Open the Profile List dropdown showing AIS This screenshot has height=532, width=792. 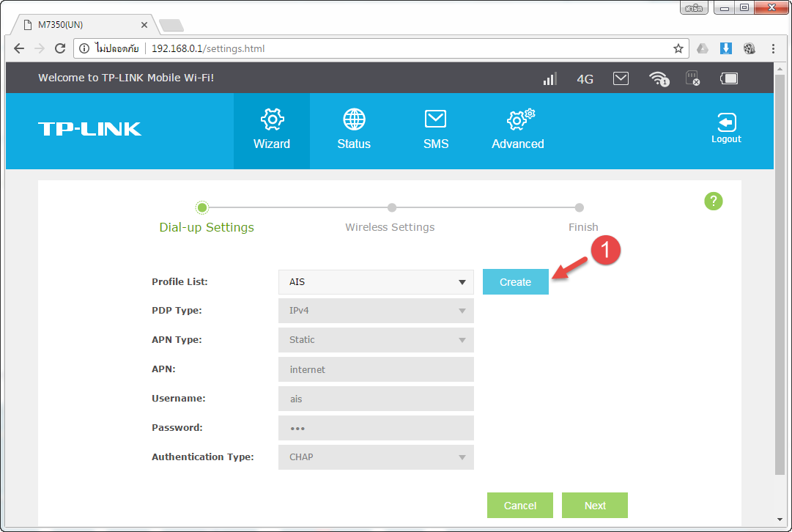tap(376, 282)
